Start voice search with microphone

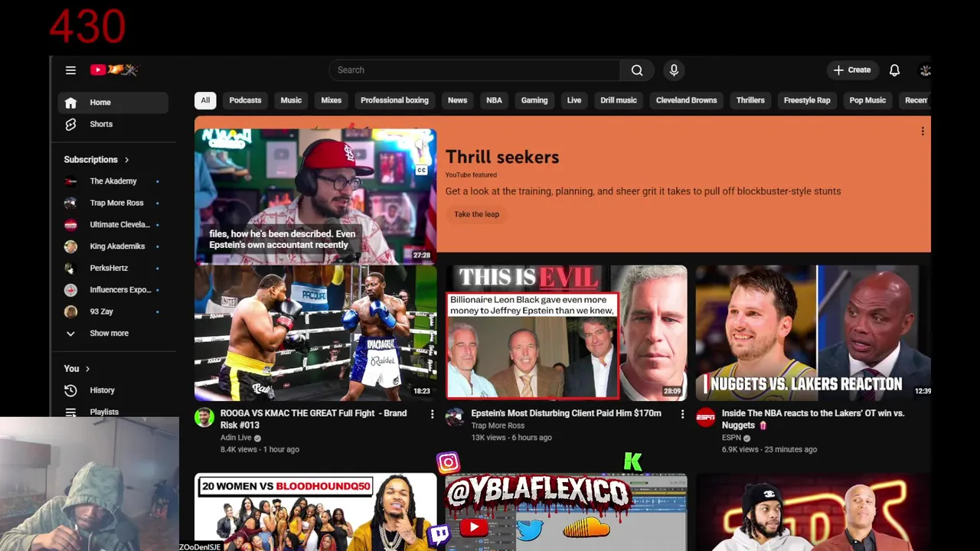tap(674, 70)
